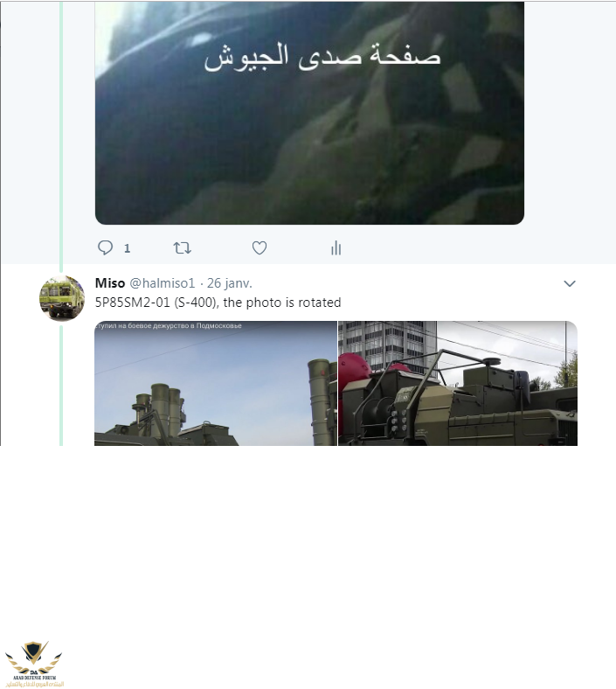Like the tweet with heart icon

[260, 247]
